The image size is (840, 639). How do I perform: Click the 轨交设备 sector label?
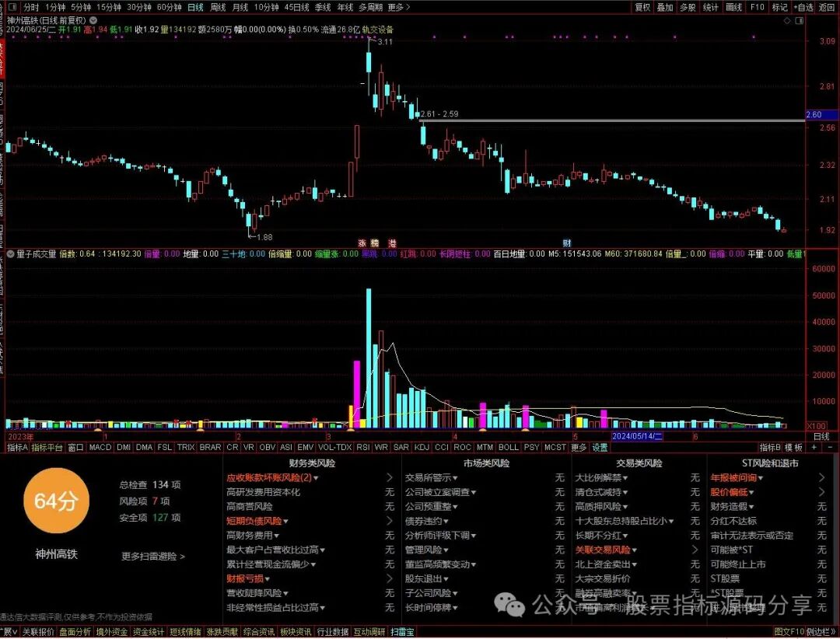tap(378, 30)
